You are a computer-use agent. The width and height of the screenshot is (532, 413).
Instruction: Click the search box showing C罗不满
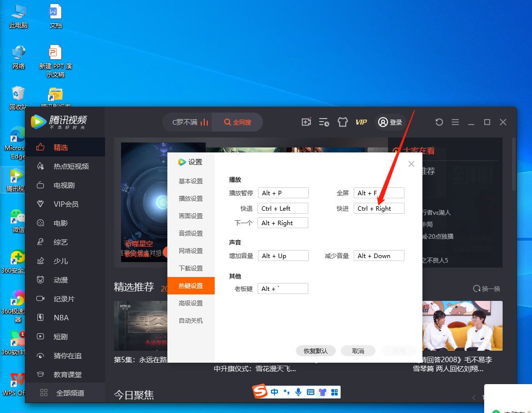(188, 122)
